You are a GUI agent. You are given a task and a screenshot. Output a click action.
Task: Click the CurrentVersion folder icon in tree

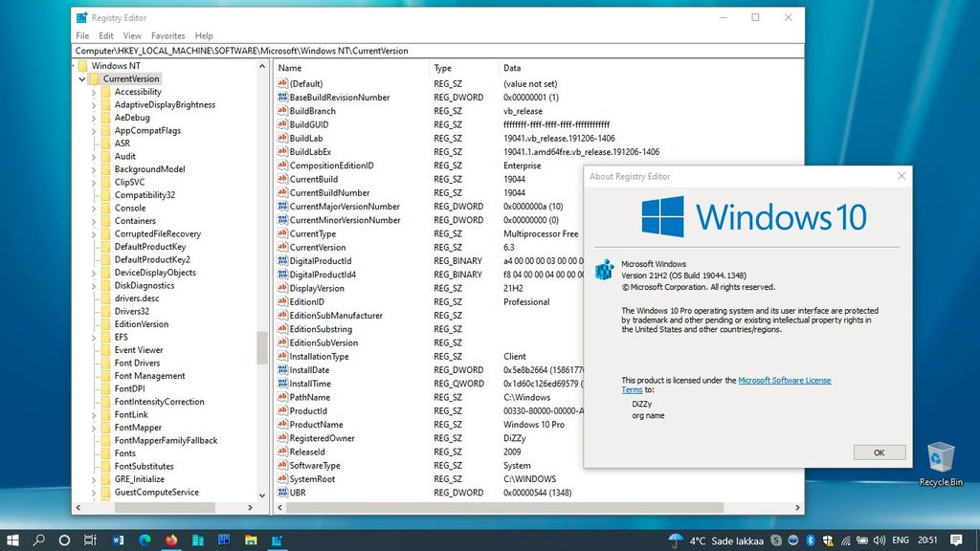[x=94, y=78]
